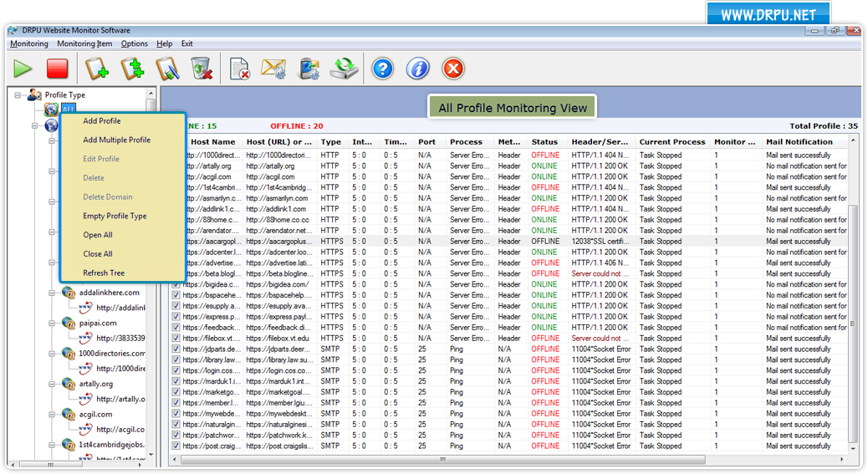This screenshot has width=868, height=474.
Task: Click the www icon beside http://acgil.co
Action: coord(86,429)
